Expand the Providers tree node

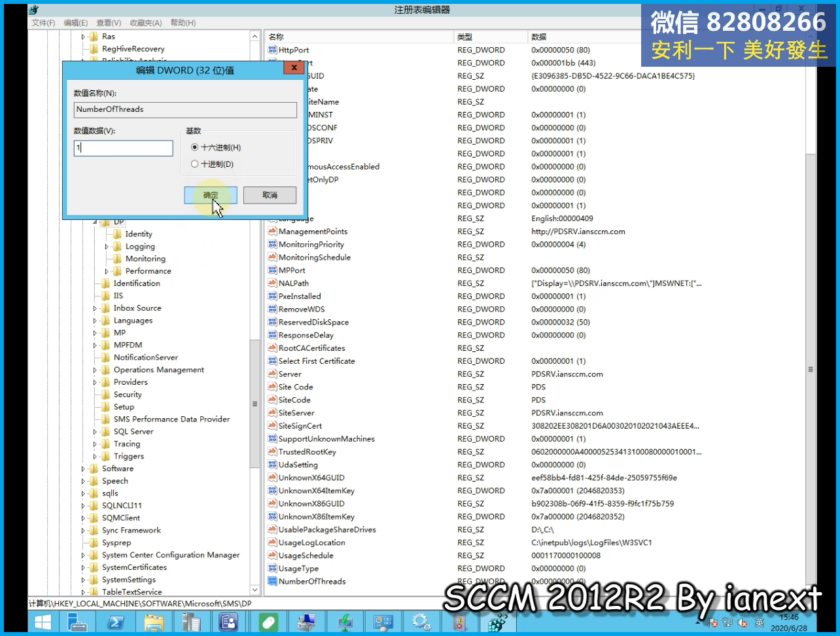coord(95,382)
